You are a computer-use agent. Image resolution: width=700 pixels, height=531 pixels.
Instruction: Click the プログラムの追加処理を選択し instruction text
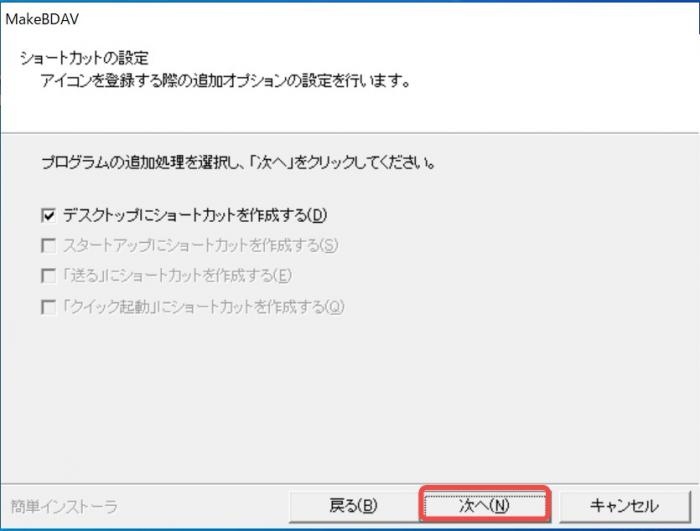pos(238,163)
